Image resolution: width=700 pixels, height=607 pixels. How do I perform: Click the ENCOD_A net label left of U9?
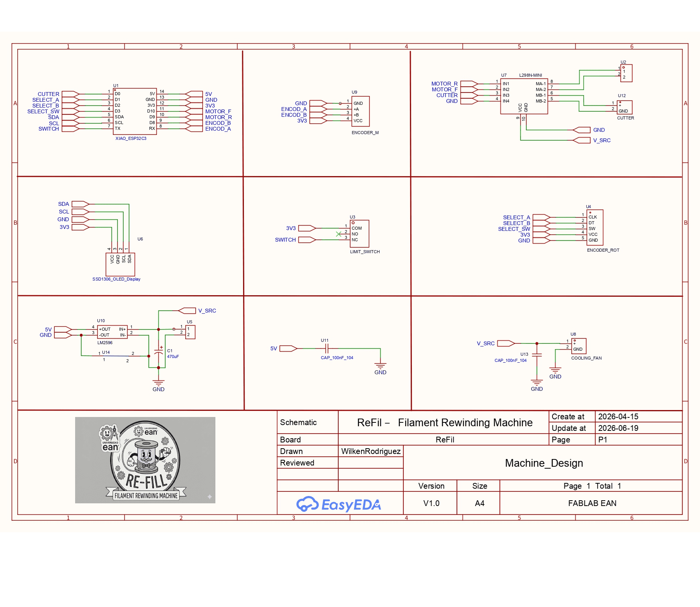click(294, 109)
